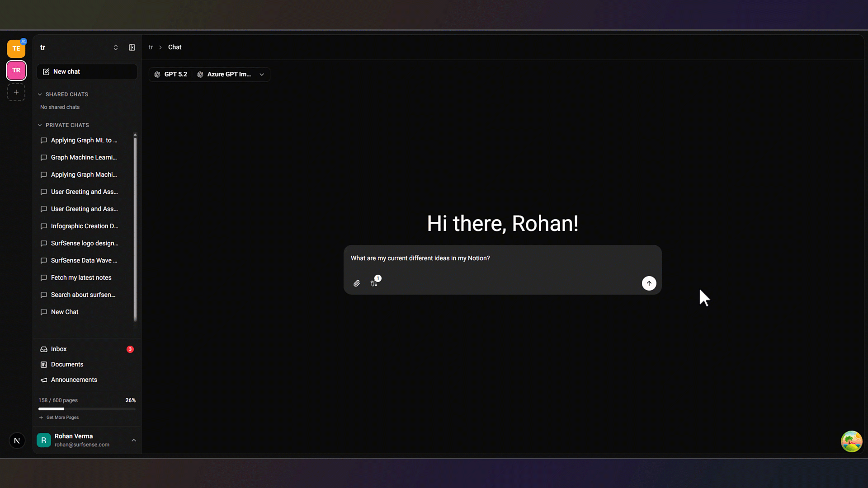Open the beach avatar at bottom right
The width and height of the screenshot is (868, 488).
pos(851,441)
